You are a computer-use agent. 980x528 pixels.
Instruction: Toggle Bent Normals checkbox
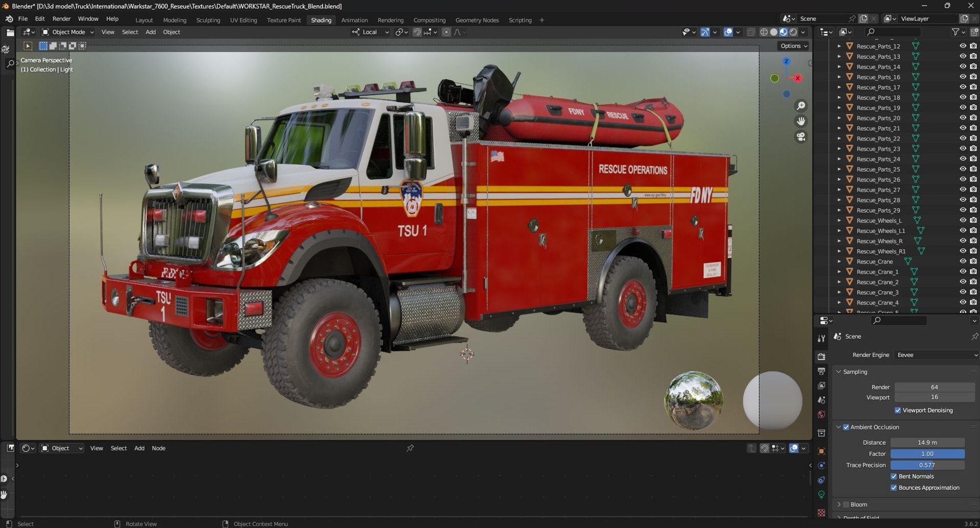894,476
